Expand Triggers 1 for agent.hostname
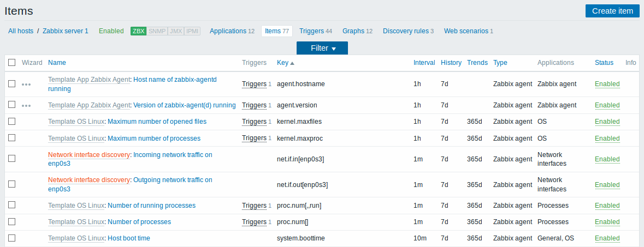Image resolution: width=644 pixels, height=247 pixels. [254, 84]
